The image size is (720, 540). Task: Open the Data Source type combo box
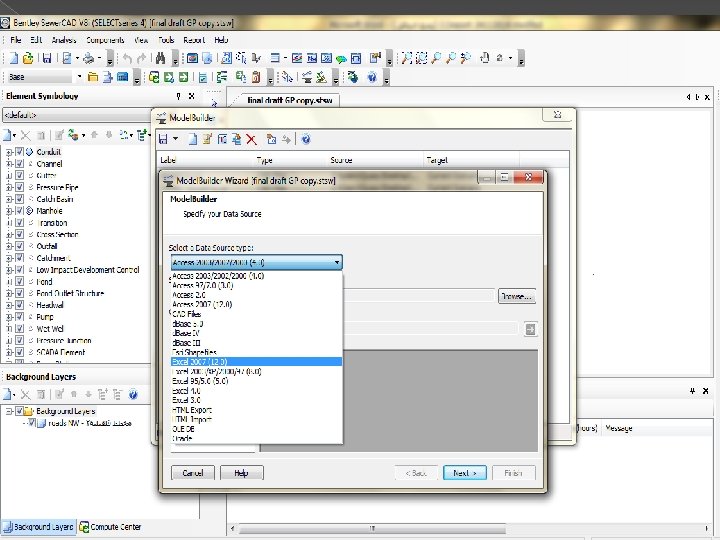(257, 263)
